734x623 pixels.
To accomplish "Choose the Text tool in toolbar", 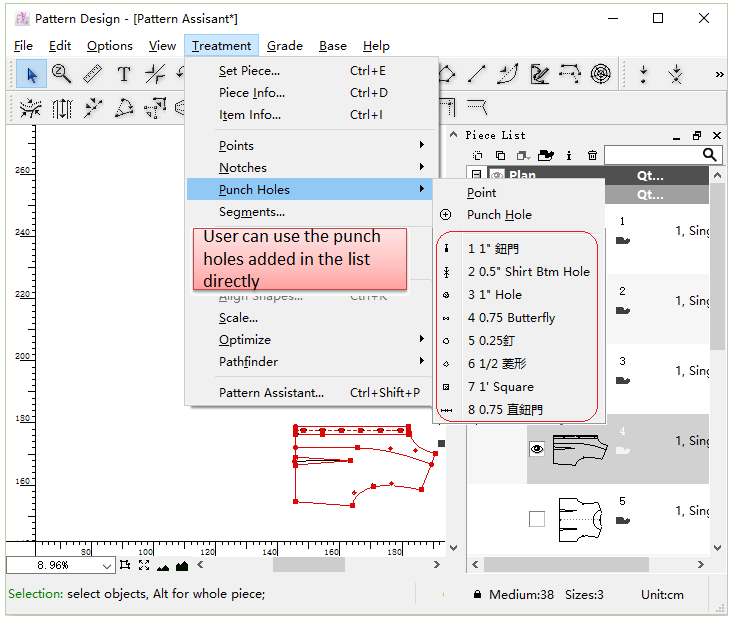I will 123,74.
